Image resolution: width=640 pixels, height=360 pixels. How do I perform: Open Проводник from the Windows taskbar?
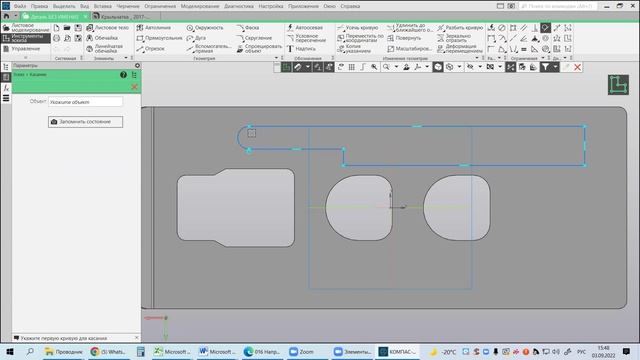pyautogui.click(x=64, y=351)
